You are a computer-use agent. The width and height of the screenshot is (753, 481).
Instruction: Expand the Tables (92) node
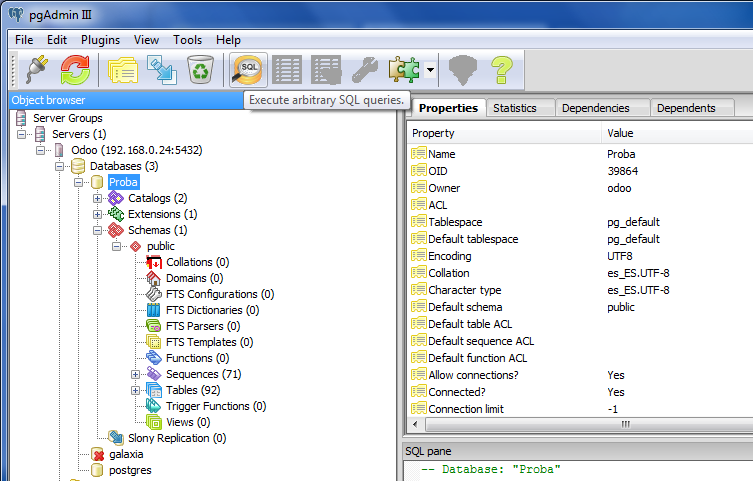[x=135, y=390]
